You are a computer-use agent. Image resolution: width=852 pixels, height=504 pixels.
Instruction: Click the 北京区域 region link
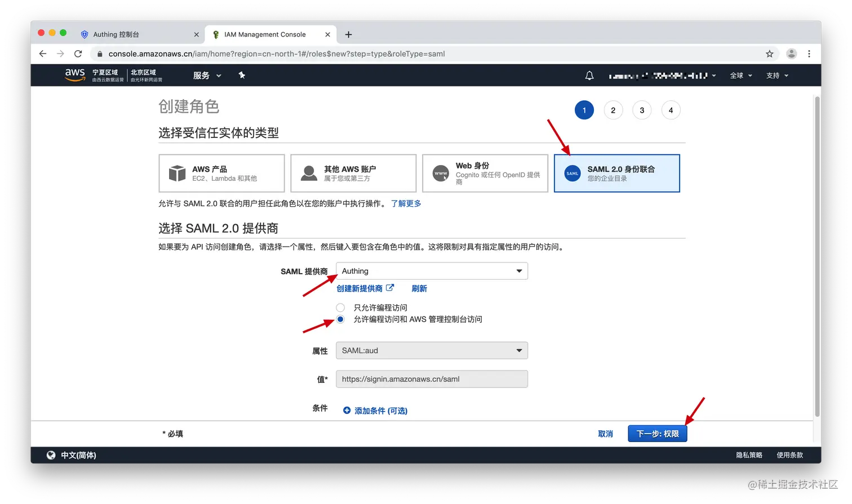pyautogui.click(x=146, y=75)
